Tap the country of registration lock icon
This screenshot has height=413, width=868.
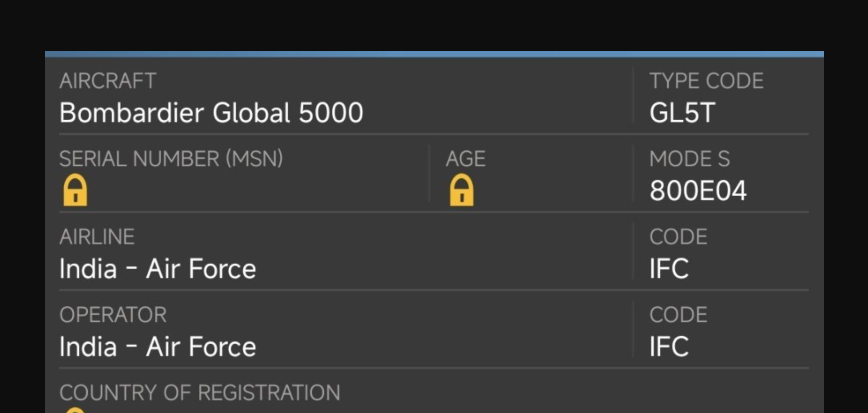click(75, 410)
